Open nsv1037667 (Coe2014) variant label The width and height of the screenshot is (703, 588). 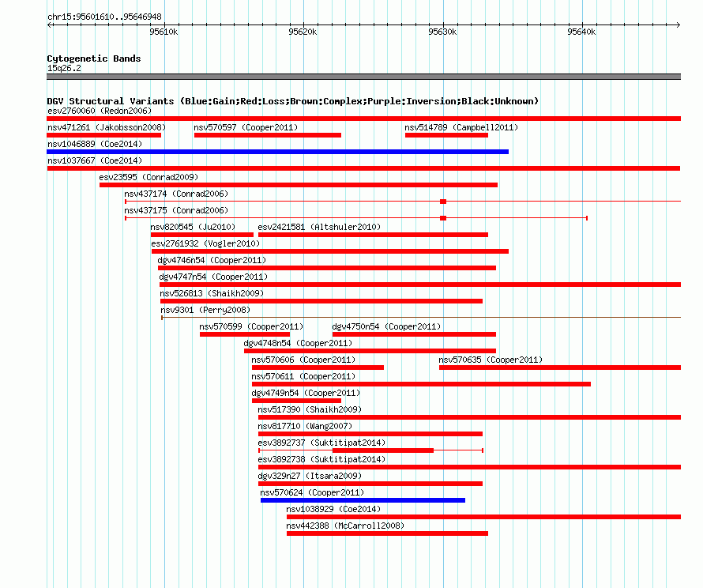point(95,160)
